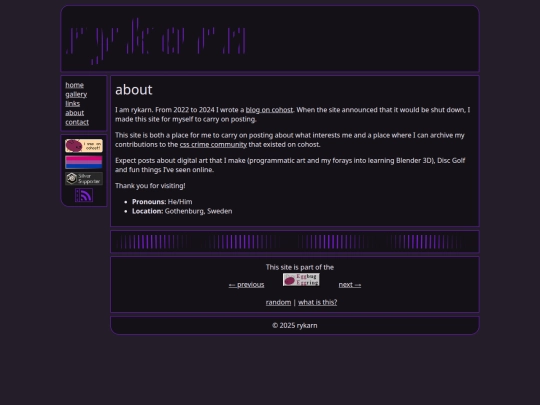Go to next webring site
540x405 pixels.
point(350,285)
